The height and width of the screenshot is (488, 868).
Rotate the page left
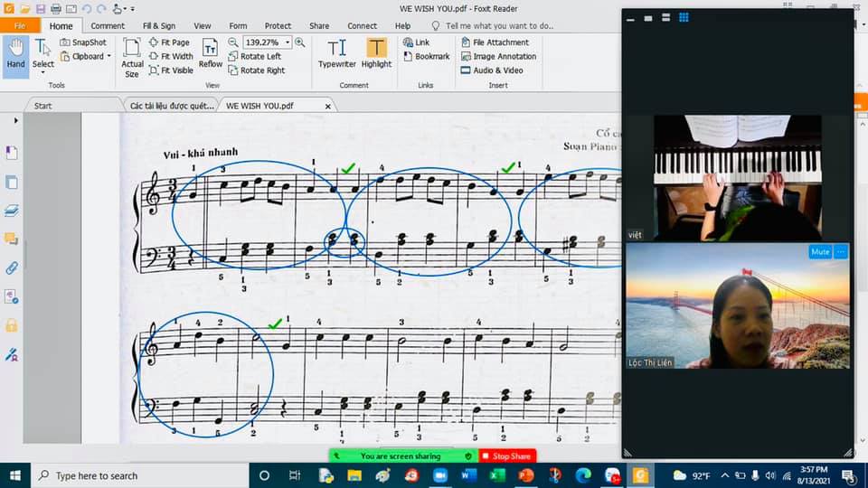point(255,56)
